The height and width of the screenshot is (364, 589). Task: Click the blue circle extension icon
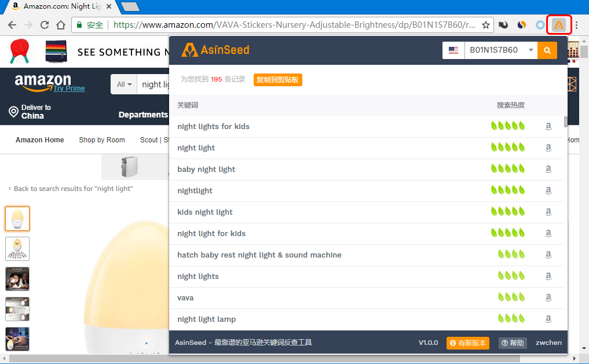[540, 25]
